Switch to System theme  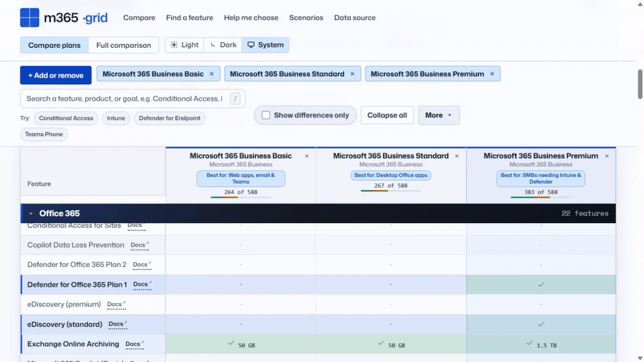265,45
